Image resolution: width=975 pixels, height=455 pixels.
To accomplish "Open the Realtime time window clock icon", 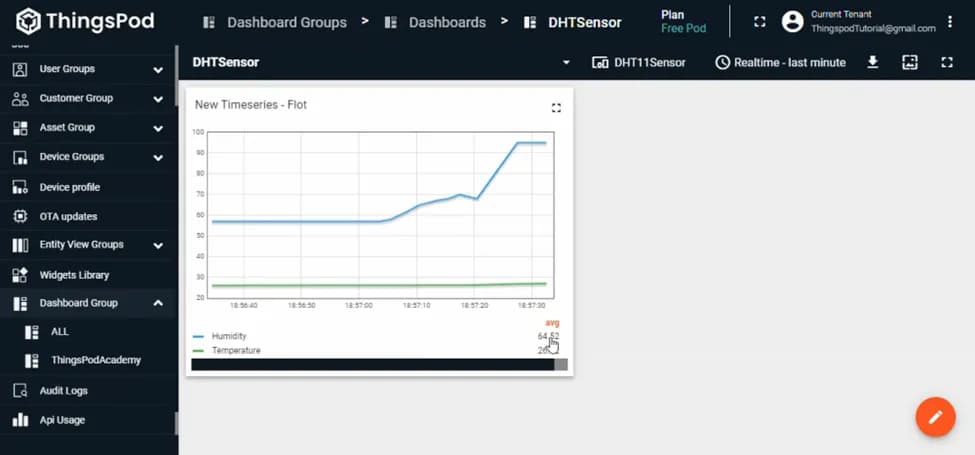I will (x=722, y=62).
